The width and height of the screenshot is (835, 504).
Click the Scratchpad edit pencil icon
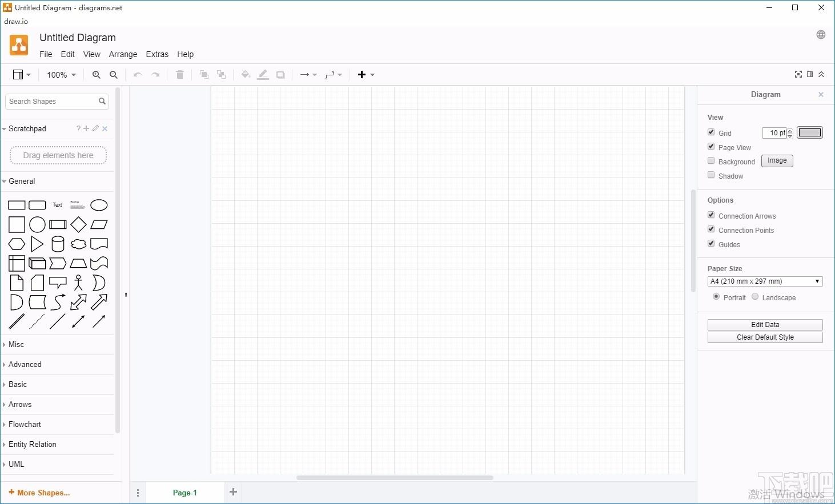tap(95, 128)
